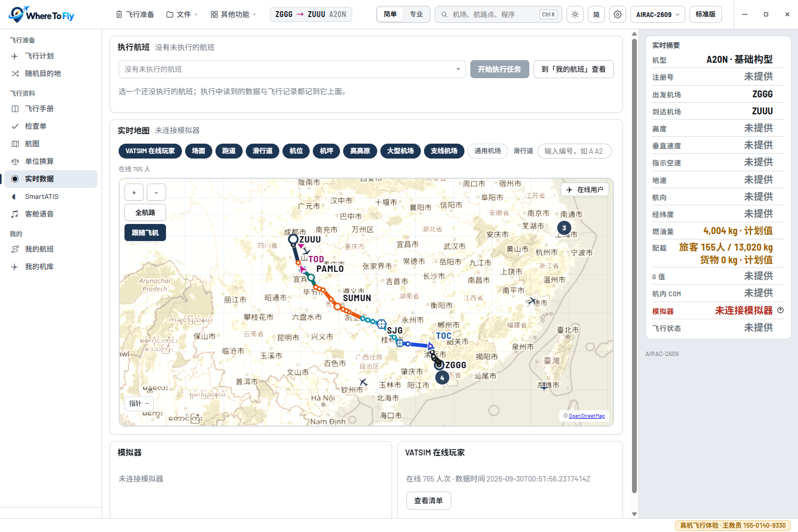
Task: Toggle 场面 map layer chip
Action: pos(198,151)
